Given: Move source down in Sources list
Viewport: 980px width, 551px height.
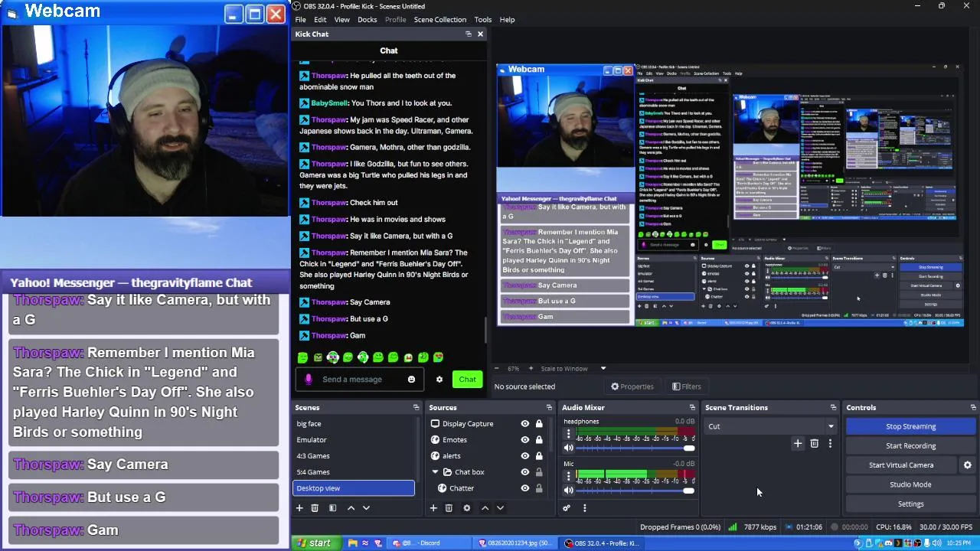Looking at the screenshot, I should (500, 508).
